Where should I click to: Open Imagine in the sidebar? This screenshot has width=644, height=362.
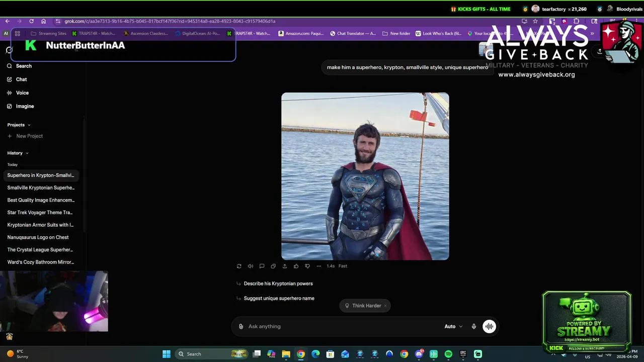(21, 106)
